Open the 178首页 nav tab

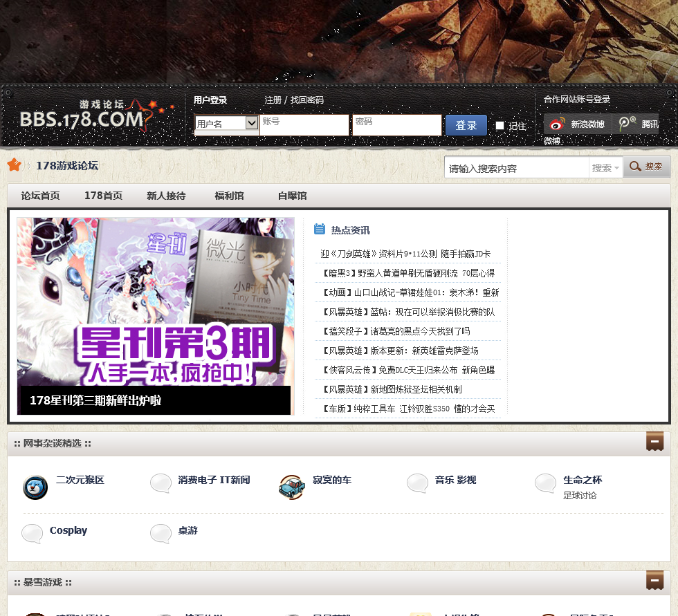103,196
